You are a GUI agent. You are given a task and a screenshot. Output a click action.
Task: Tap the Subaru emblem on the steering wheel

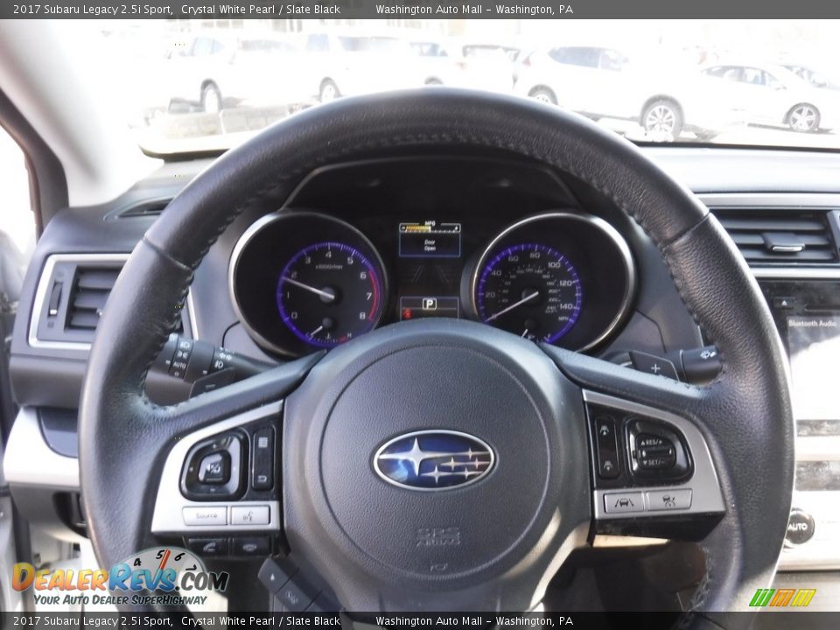click(434, 459)
